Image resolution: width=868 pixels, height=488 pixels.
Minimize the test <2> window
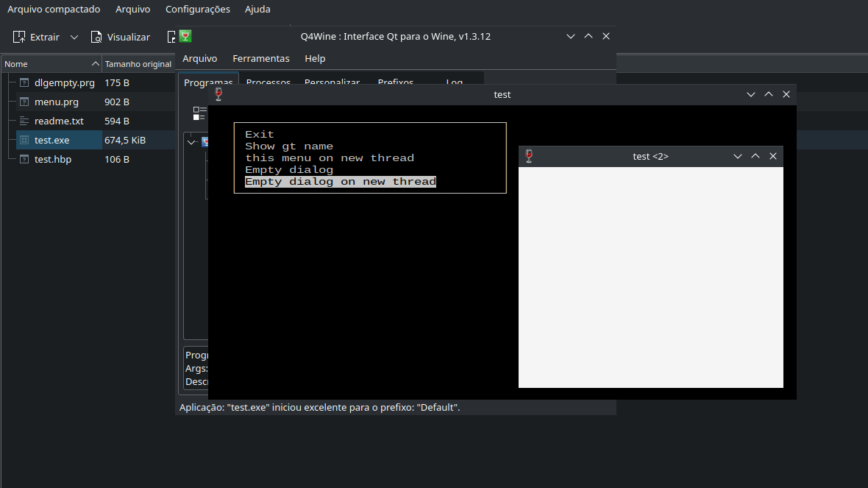pyautogui.click(x=738, y=156)
